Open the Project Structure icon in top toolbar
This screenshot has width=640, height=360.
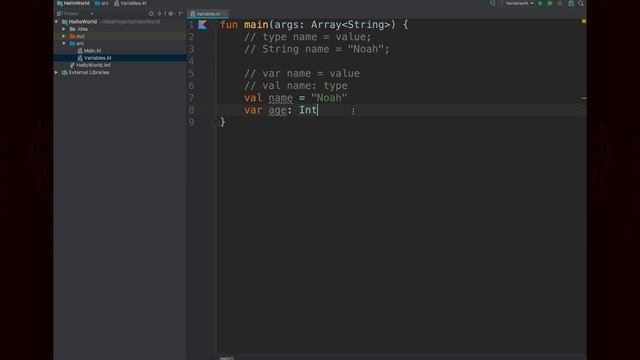[x=571, y=3]
